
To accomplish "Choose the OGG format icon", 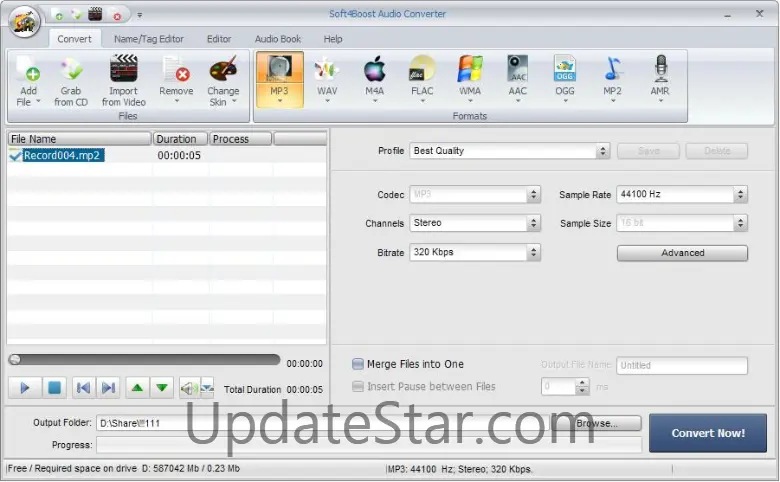I will pos(565,70).
